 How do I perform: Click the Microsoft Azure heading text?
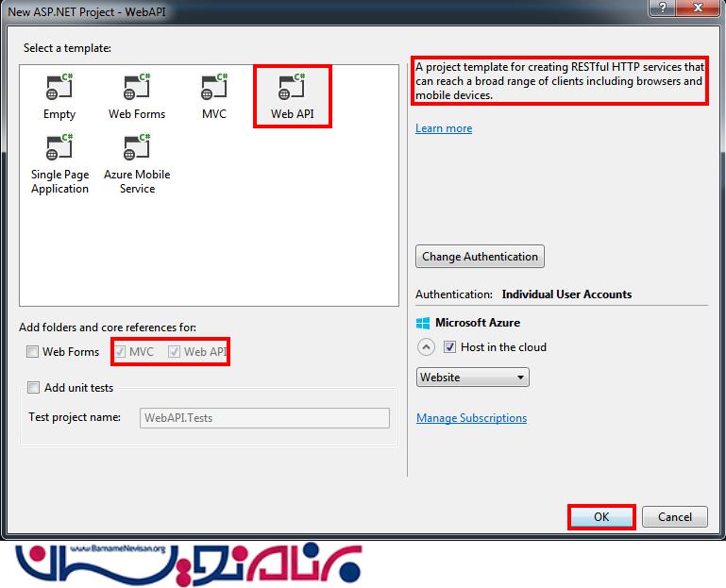pos(478,323)
